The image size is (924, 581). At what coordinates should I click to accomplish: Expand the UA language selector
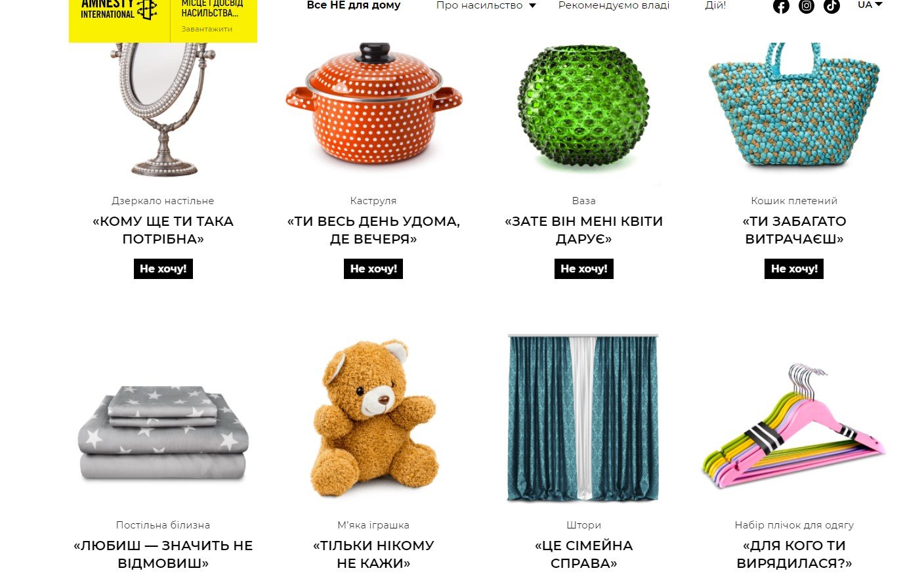(870, 5)
